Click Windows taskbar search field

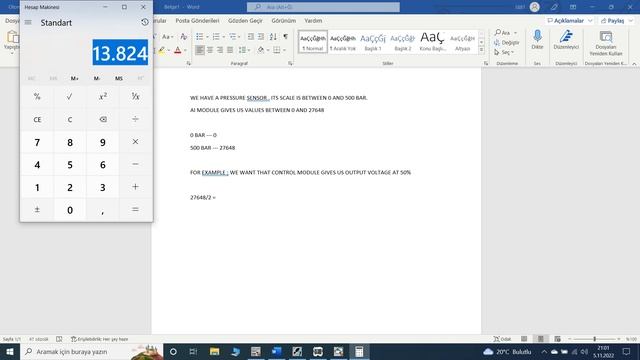pyautogui.click(x=92, y=351)
